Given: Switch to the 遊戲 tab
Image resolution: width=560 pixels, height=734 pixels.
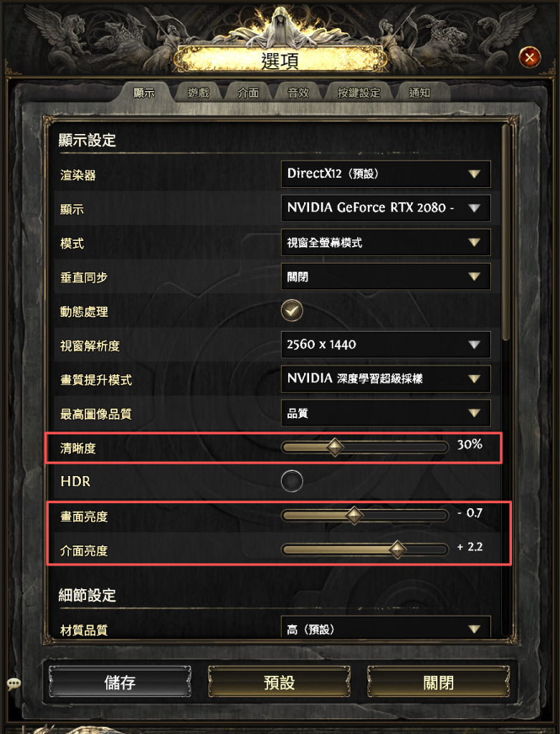Looking at the screenshot, I should pyautogui.click(x=199, y=92).
